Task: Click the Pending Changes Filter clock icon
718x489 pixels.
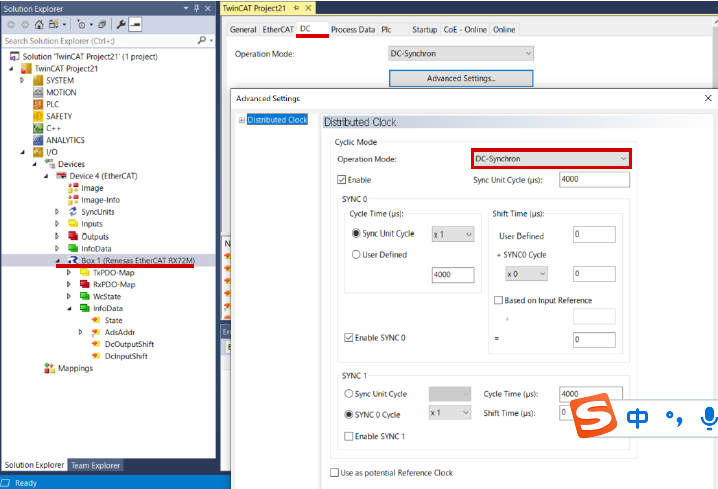Action: 81,24
